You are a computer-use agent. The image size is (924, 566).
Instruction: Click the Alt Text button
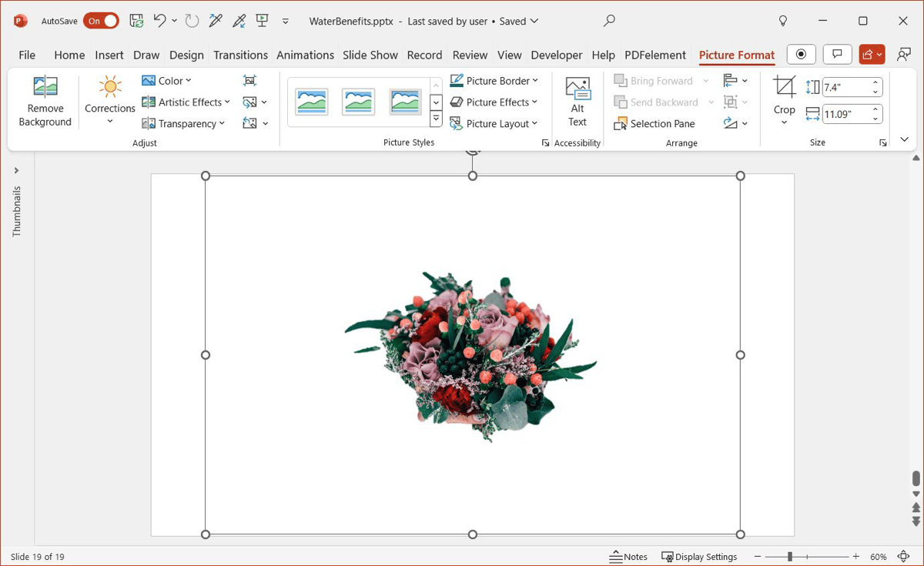pos(577,101)
